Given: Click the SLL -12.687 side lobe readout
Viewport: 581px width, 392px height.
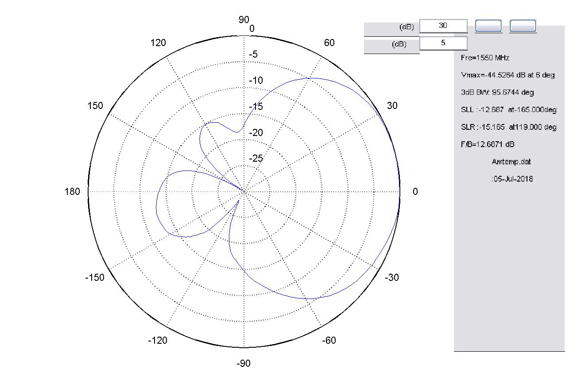Looking at the screenshot, I should point(508,110).
